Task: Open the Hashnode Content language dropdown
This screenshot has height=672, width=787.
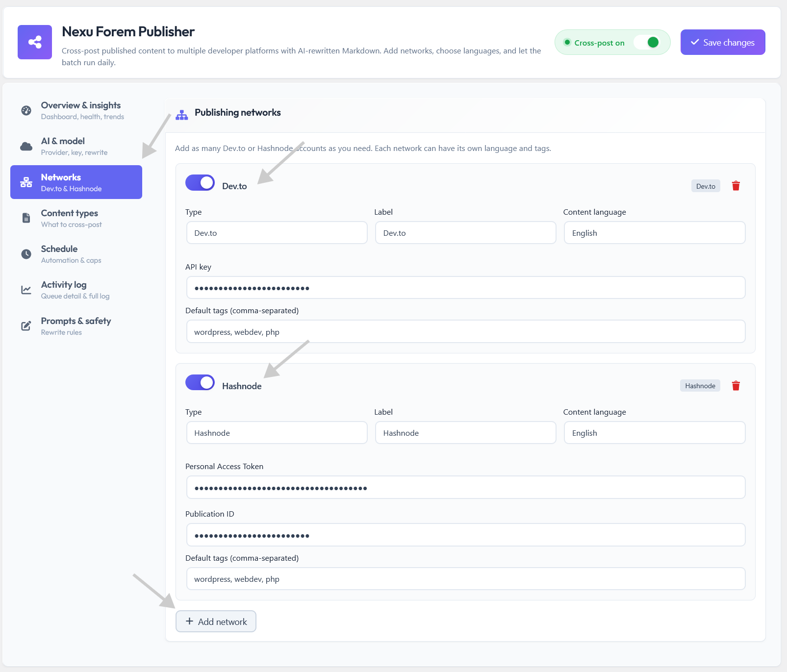Action: (655, 433)
